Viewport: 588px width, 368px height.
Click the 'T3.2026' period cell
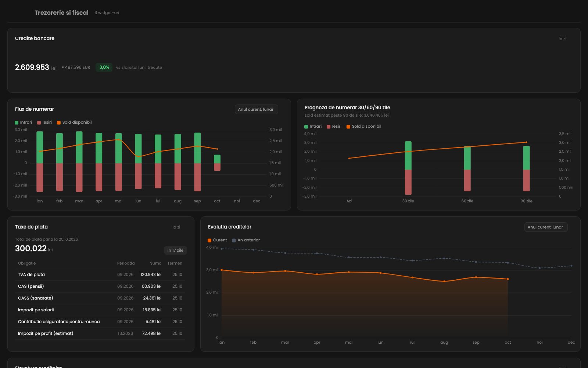tap(125, 333)
